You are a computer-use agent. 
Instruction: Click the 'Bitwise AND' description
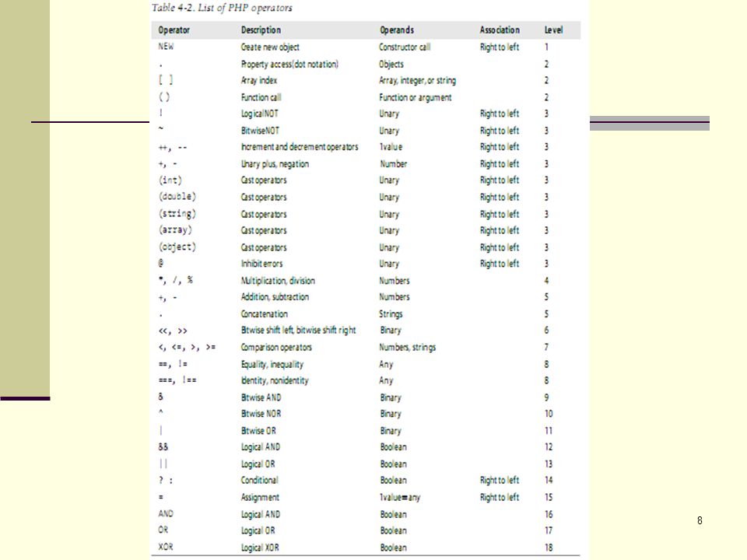(x=261, y=397)
